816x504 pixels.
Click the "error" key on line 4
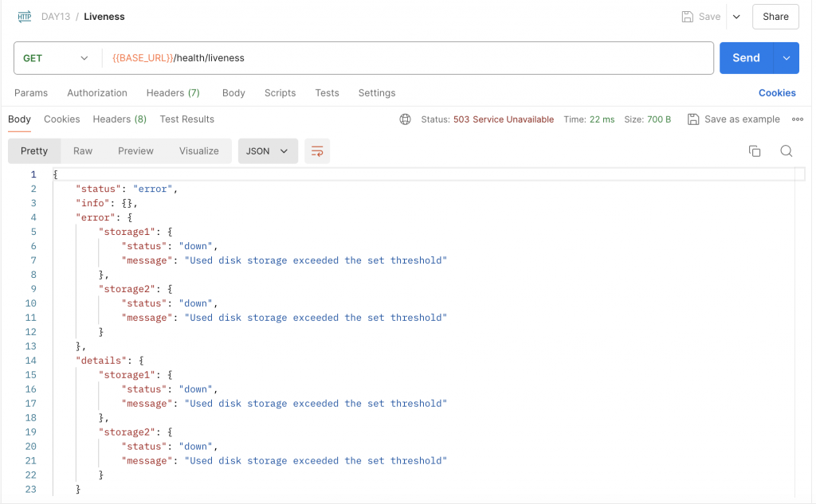[x=96, y=217]
